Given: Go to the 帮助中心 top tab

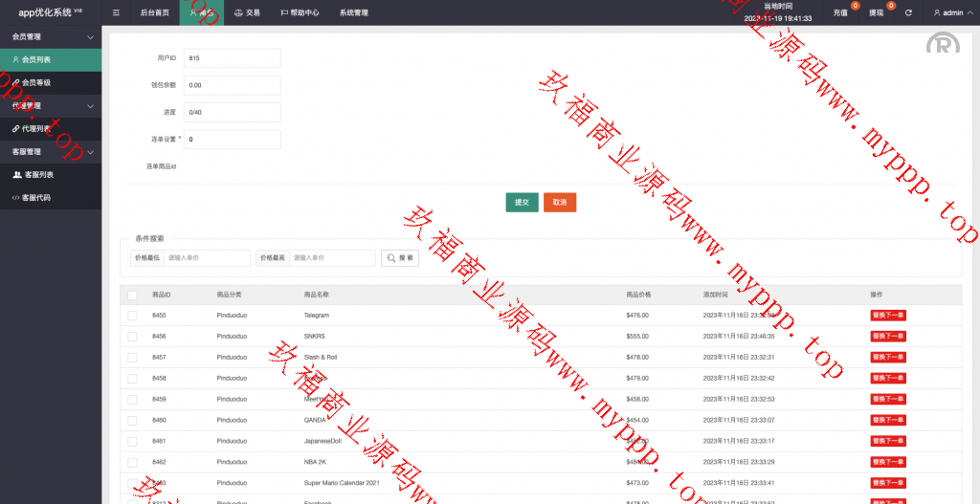Looking at the screenshot, I should (x=300, y=12).
